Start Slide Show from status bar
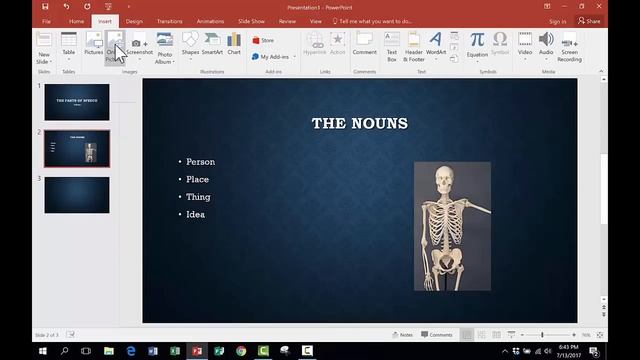 coord(511,335)
